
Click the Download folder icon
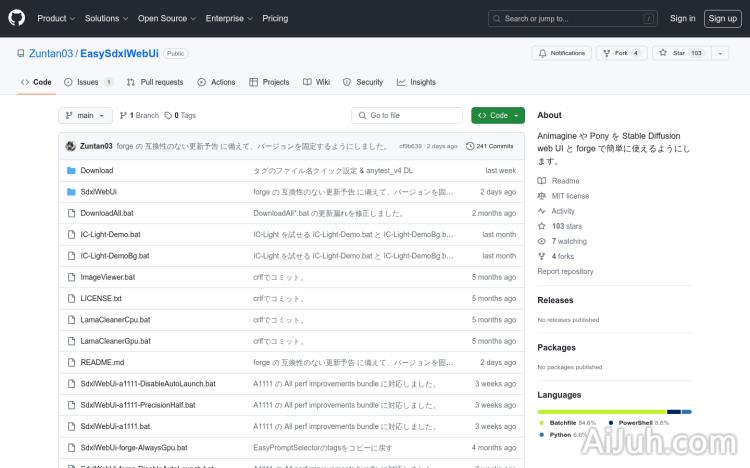71,171
